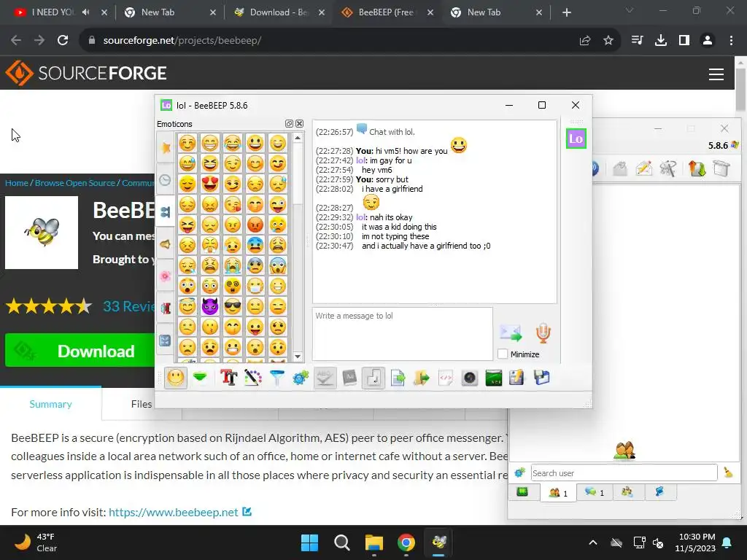
Task: Click Browse Open Source breadcrumb link
Action: coord(75,183)
